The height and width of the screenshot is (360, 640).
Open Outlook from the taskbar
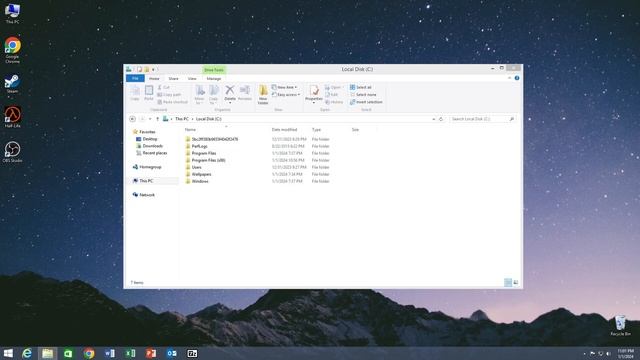pyautogui.click(x=171, y=353)
